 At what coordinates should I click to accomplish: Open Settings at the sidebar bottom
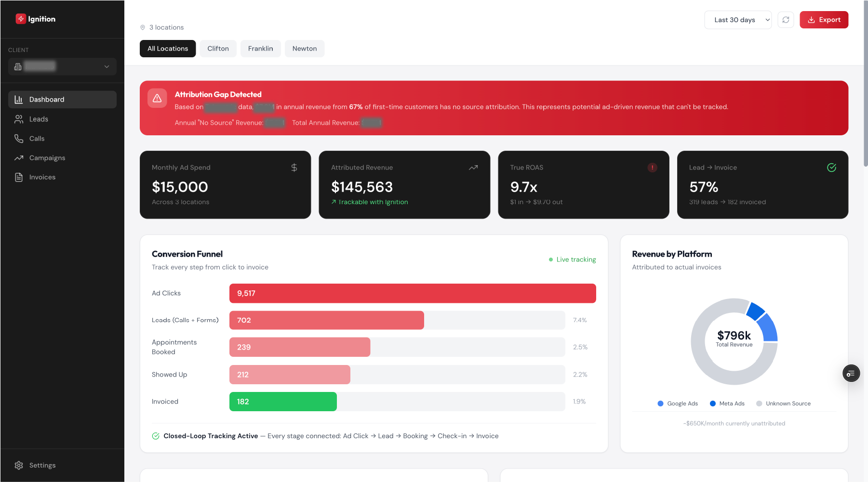click(x=42, y=465)
